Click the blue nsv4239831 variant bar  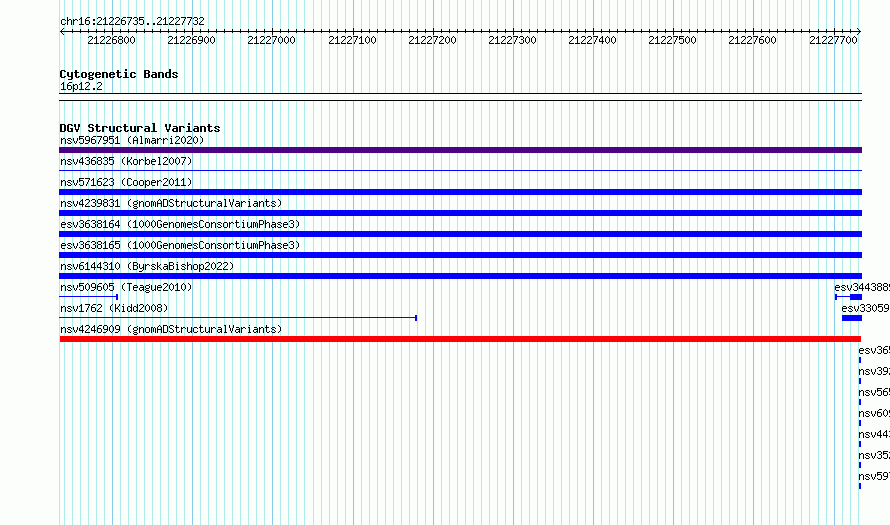tap(460, 213)
